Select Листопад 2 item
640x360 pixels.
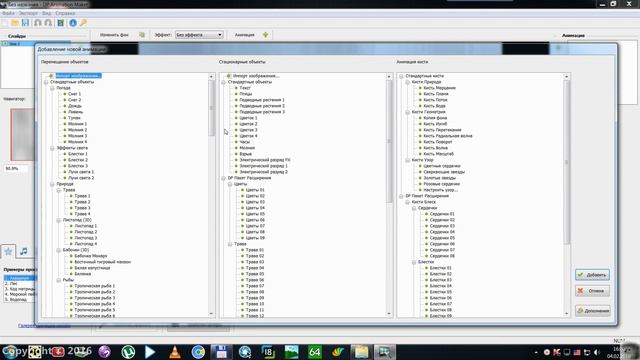pos(86,232)
